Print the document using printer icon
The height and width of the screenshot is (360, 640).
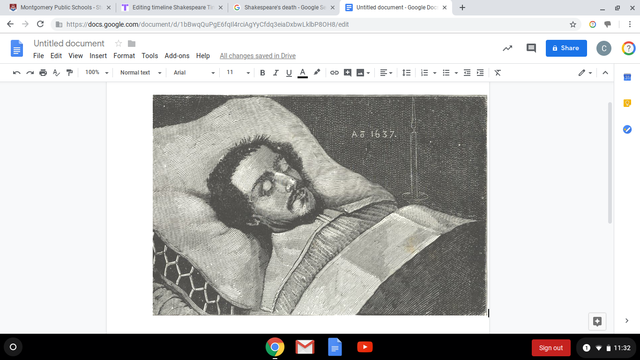point(43,73)
